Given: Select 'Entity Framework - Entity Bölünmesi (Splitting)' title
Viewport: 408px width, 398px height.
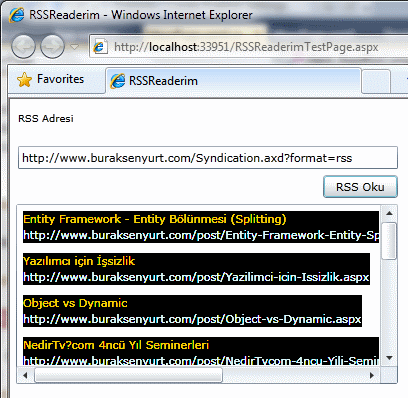Looking at the screenshot, I should coord(155,219).
